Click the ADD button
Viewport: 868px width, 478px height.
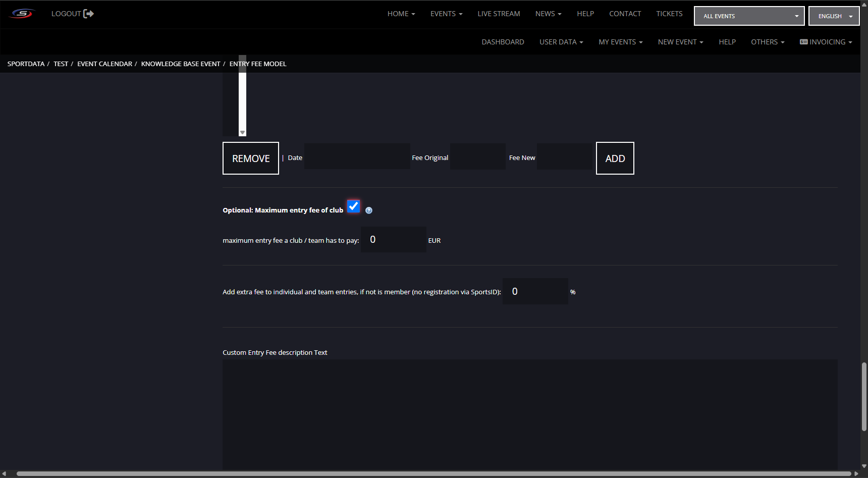point(615,158)
